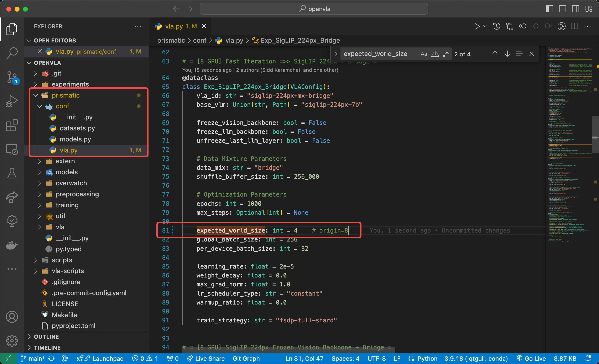Click the Split Editor Right icon
599x364 pixels.
tap(575, 26)
